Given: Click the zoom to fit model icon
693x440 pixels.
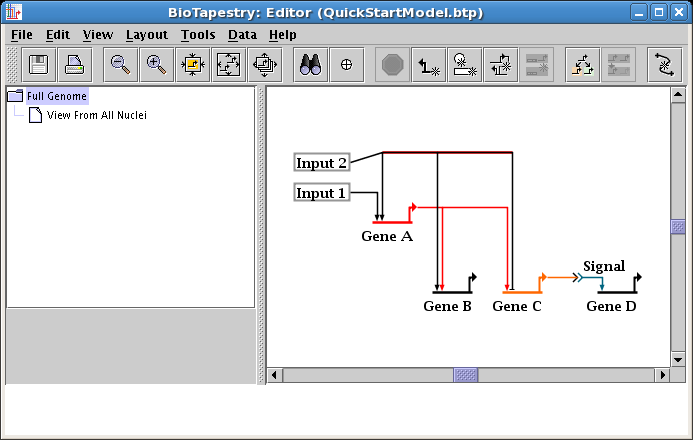Looking at the screenshot, I should click(x=228, y=64).
